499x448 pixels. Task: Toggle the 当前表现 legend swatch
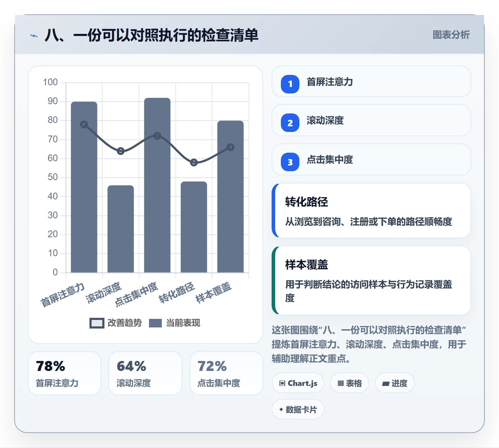155,323
